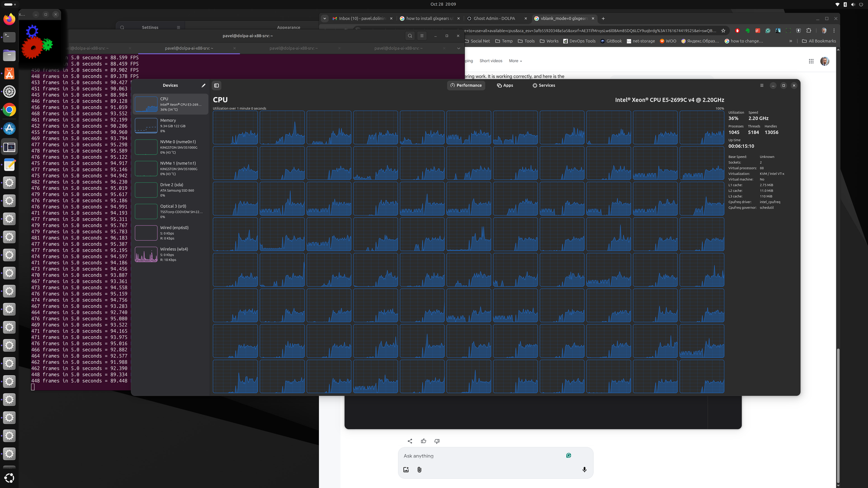Expand terminal tabs dropdown arrow
868x488 pixels.
point(458,48)
